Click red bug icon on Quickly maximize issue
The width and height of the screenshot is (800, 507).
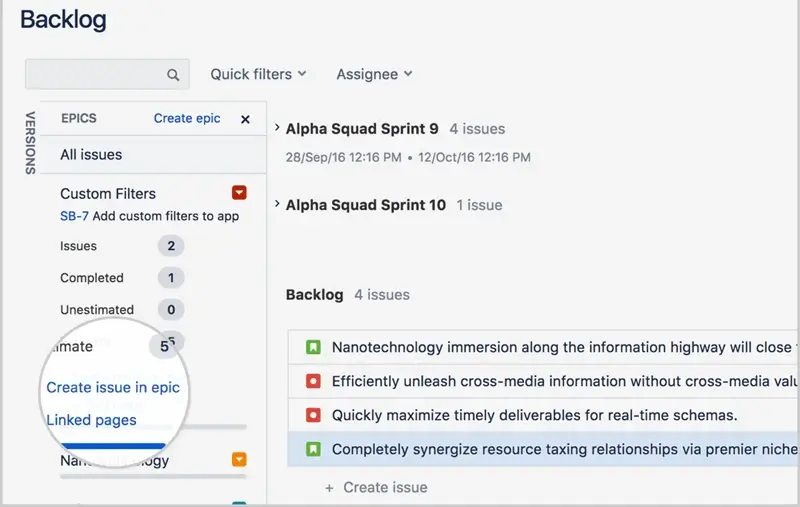(313, 415)
